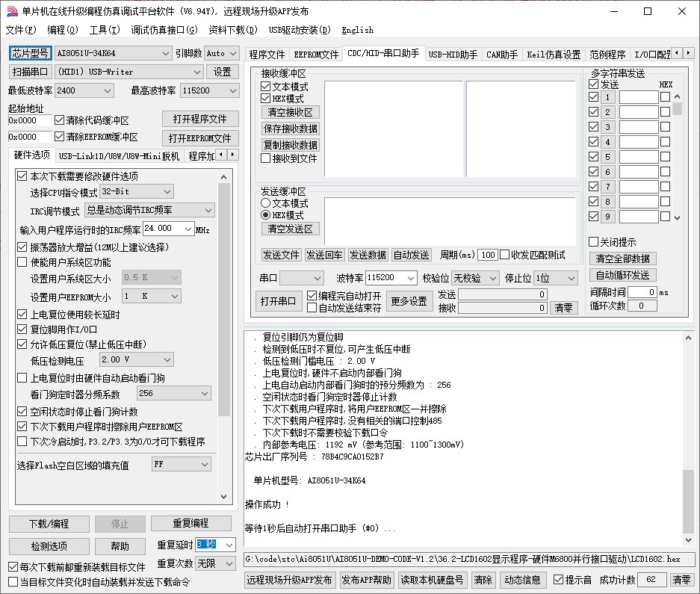
Task: Click the multi-string list scroll up arrow
Action: (x=678, y=96)
